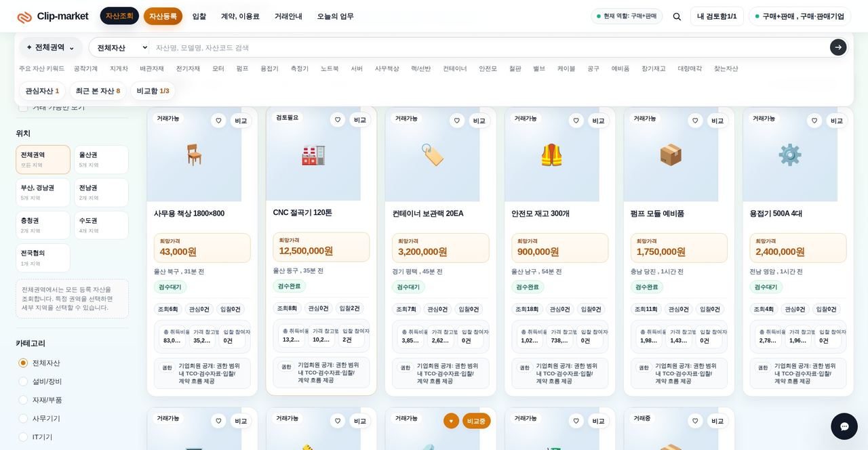Image resolution: width=868 pixels, height=450 pixels.
Task: Open the 입찰 menu
Action: click(199, 16)
